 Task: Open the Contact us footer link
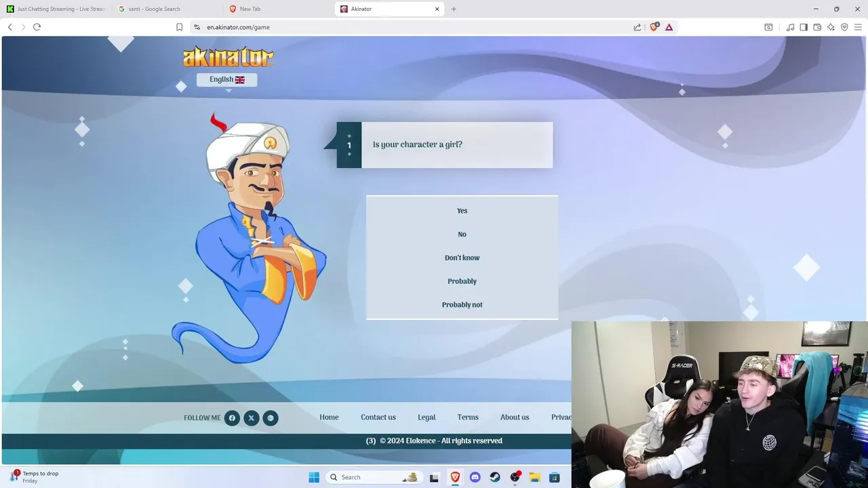[378, 418]
